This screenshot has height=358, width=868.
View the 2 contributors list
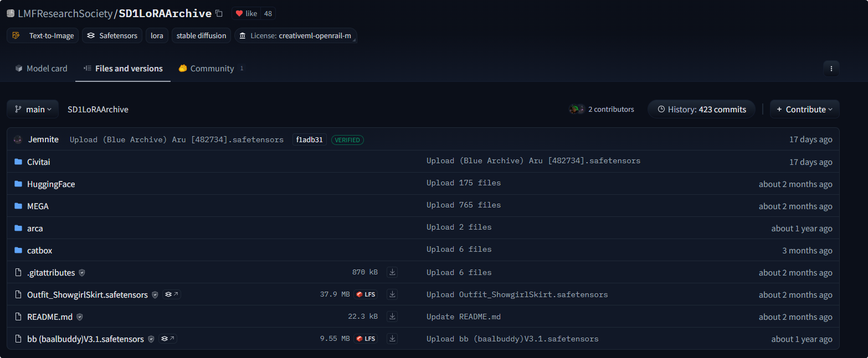point(602,110)
